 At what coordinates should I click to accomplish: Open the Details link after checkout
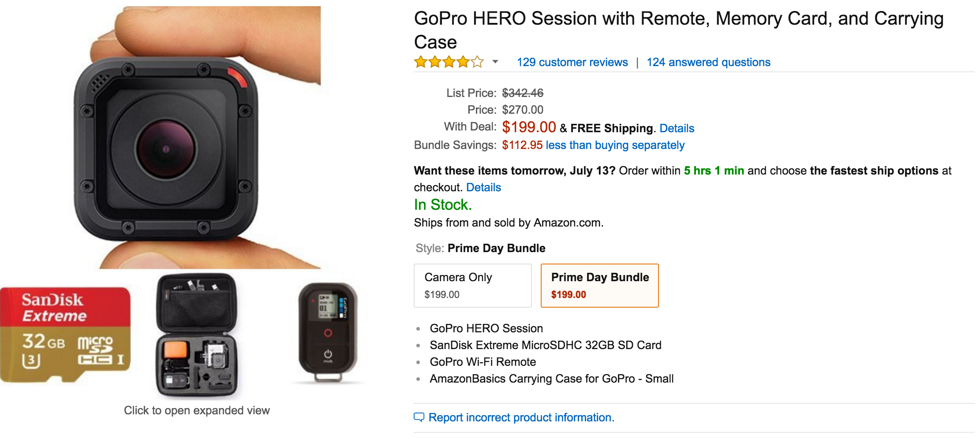[483, 188]
